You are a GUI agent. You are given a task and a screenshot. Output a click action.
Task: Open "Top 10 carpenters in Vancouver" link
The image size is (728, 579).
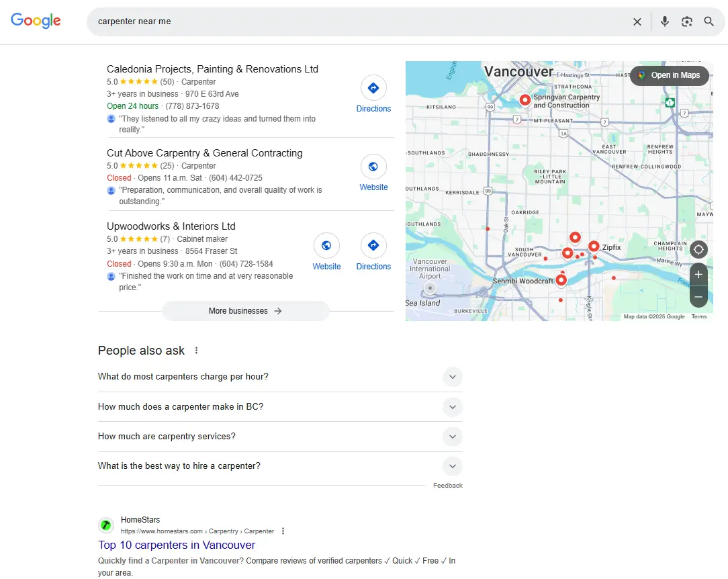177,545
